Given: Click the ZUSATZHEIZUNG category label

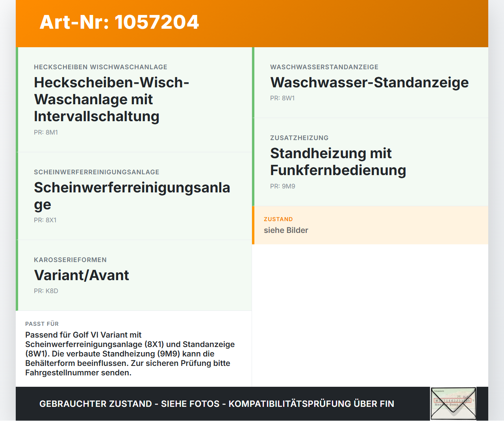Looking at the screenshot, I should tap(299, 138).
